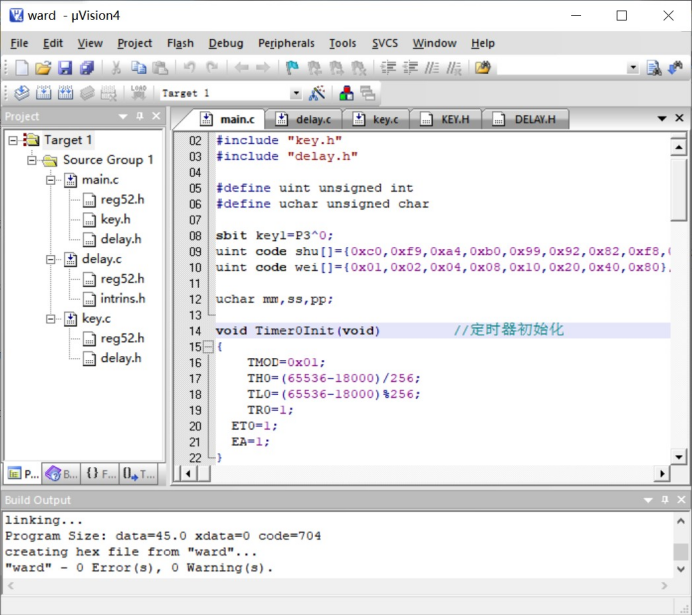Screen dimensions: 692x615
Task: Close the Project panel
Action: coord(156,116)
